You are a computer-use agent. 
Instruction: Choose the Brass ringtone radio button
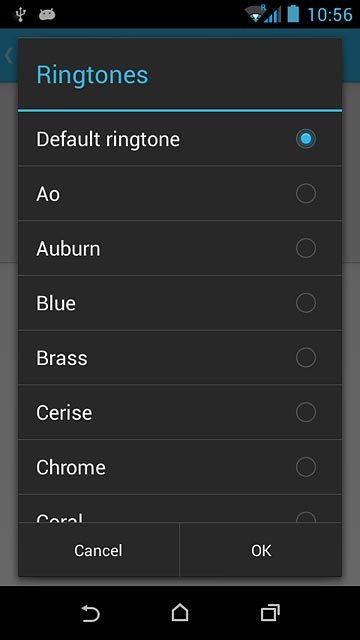tap(306, 358)
